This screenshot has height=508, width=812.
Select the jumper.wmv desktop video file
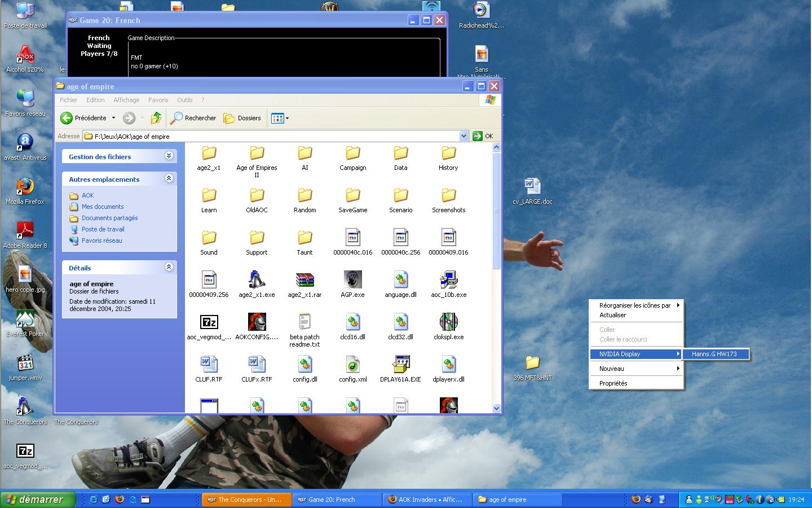(x=25, y=367)
